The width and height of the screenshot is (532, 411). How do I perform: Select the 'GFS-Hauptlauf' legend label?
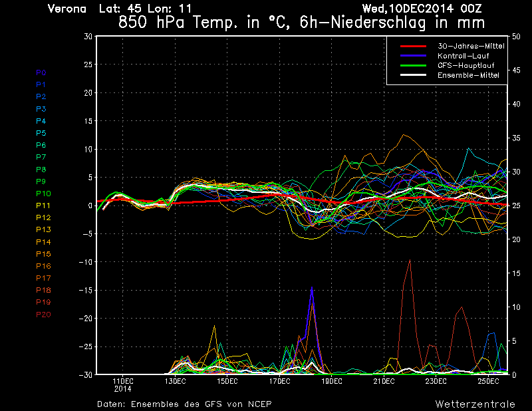466,65
